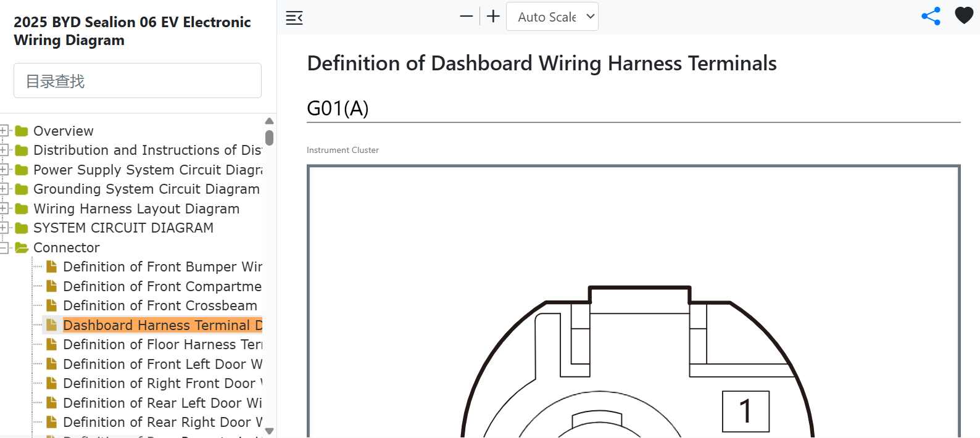Click the open Connector folder icon
Viewport: 980px width, 438px height.
pos(22,247)
